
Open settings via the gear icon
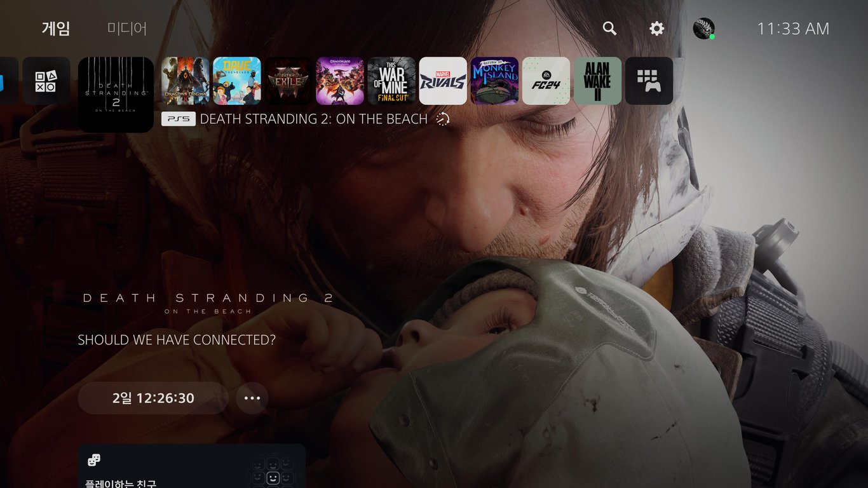point(656,29)
